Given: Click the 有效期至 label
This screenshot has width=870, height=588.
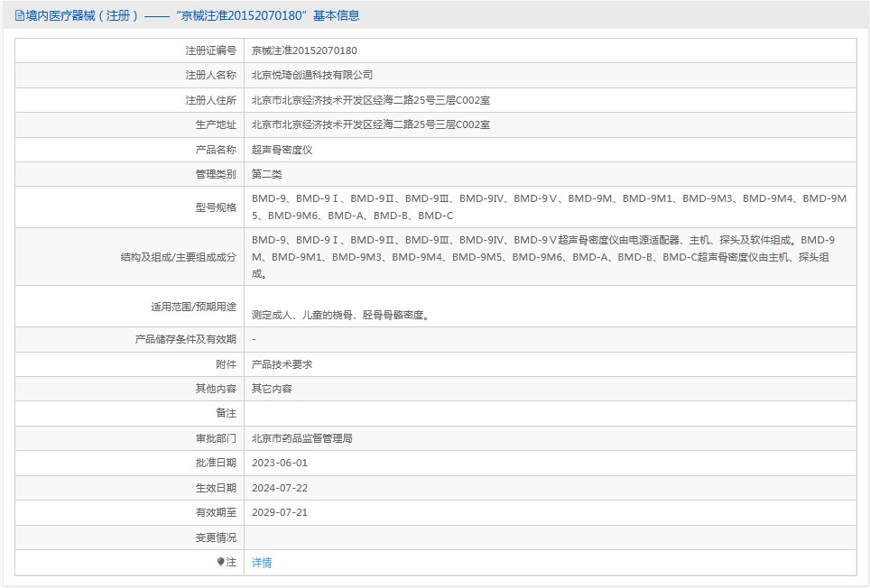Looking at the screenshot, I should 216,512.
